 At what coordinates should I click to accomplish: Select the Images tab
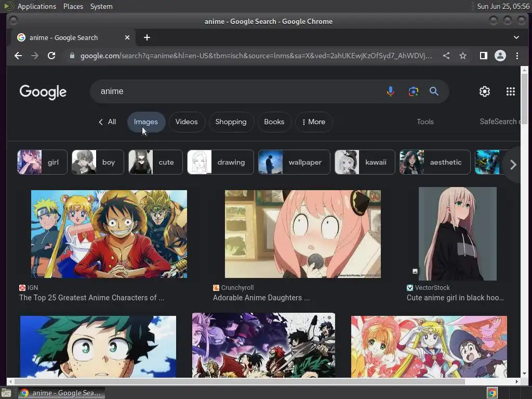pyautogui.click(x=146, y=122)
